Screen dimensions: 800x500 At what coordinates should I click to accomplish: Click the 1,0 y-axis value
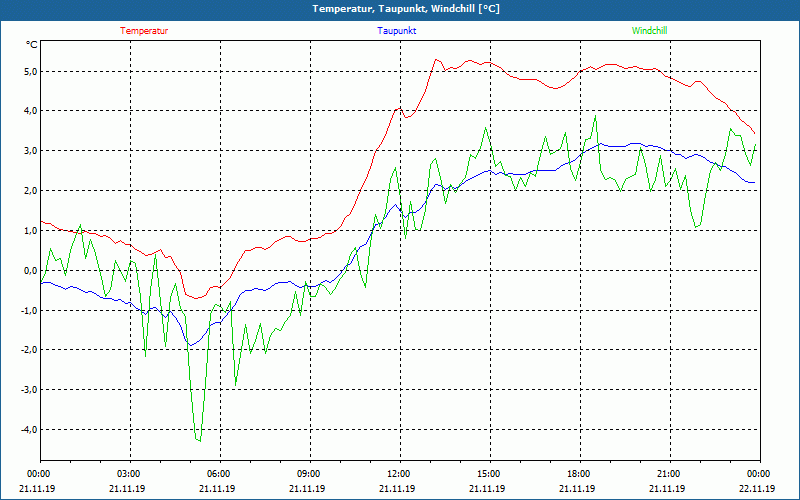(30, 231)
